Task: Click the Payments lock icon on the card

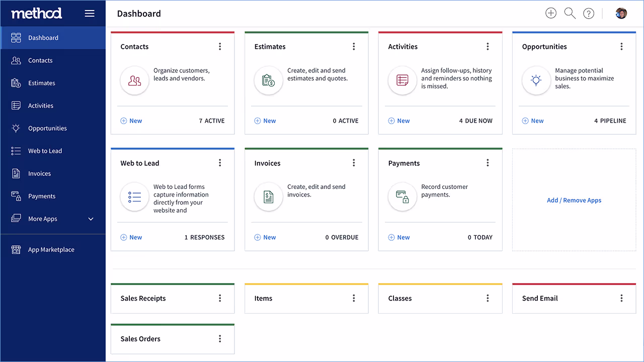Action: [x=403, y=197]
